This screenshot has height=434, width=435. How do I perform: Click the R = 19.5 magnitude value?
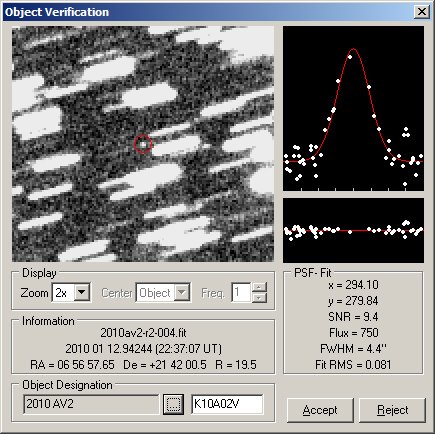pyautogui.click(x=236, y=365)
